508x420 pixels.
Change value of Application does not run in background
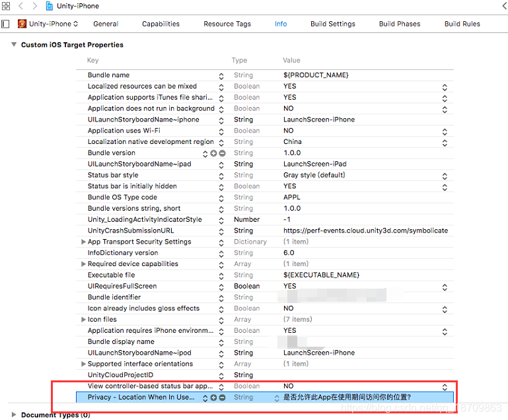pos(445,110)
